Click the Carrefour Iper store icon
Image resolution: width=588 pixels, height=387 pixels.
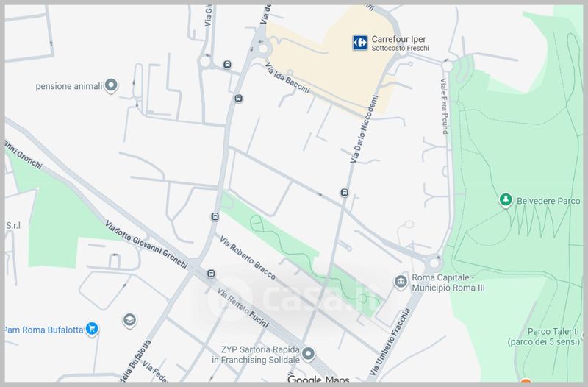(x=359, y=43)
